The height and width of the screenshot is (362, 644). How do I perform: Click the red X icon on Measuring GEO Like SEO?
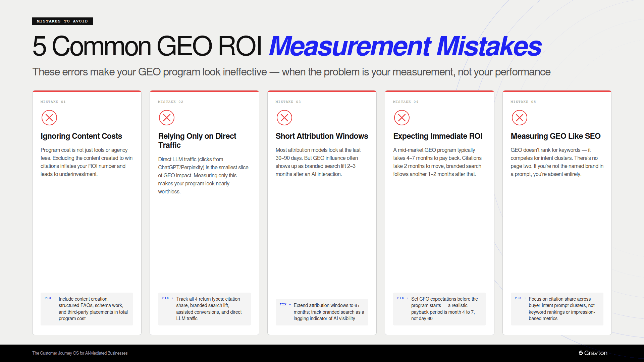coord(520,118)
